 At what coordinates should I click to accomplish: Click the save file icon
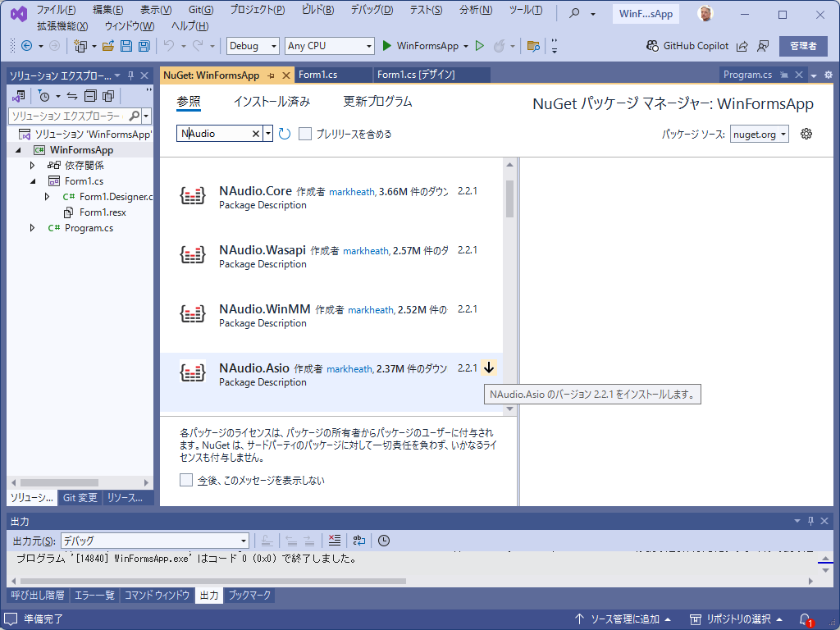click(126, 46)
